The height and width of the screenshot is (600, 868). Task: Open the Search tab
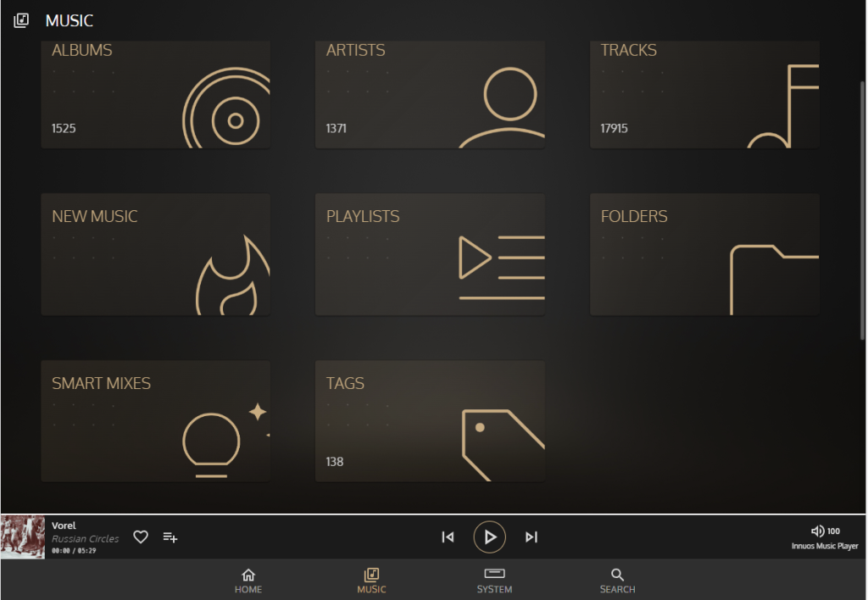(x=617, y=581)
